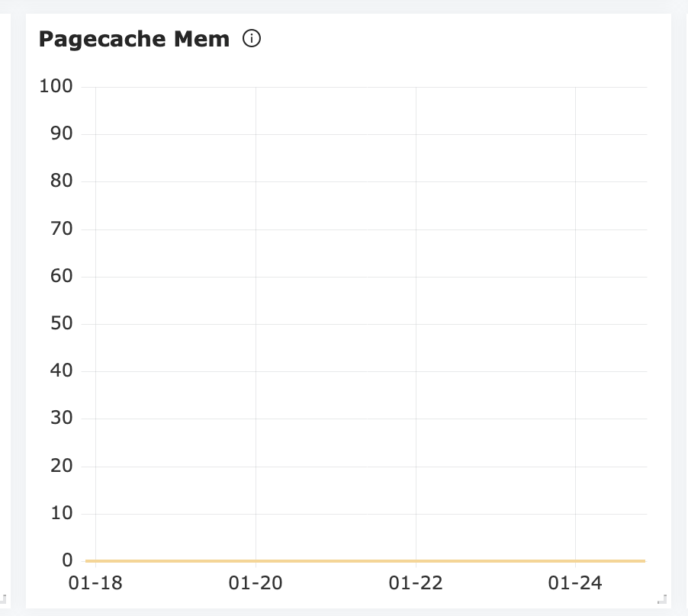Select the 90 tick label on y-axis
This screenshot has width=688, height=616.
coord(61,133)
